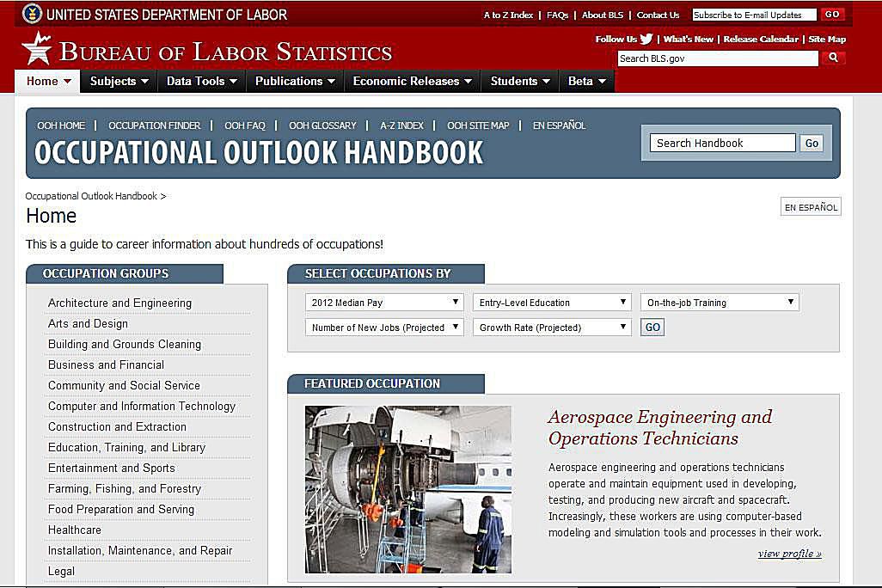The image size is (882, 588).
Task: Open About BLS link
Action: pos(603,15)
